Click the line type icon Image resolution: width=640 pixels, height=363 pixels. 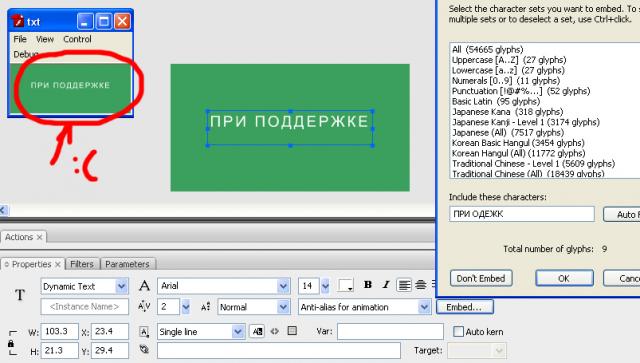point(144,331)
